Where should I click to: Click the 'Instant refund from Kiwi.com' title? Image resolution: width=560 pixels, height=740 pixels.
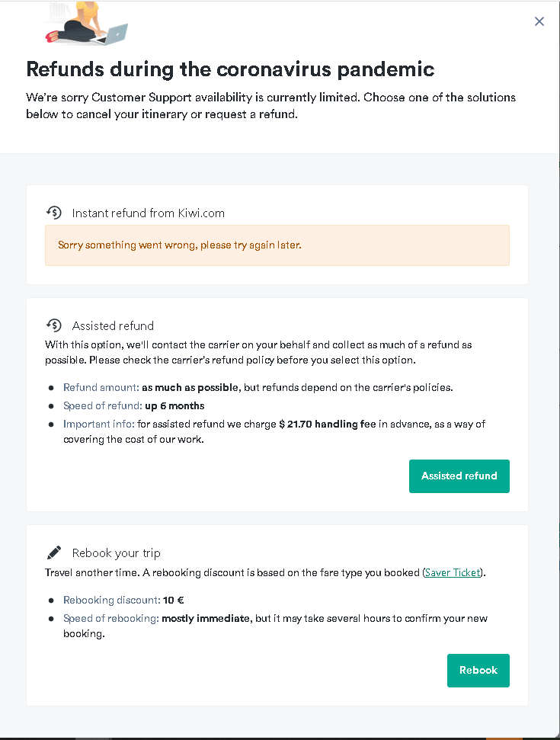tap(149, 213)
